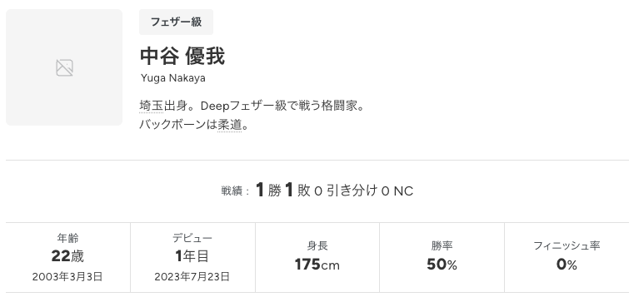Image resolution: width=644 pixels, height=302 pixels.
Task: Click the broken image placeholder icon
Action: [64, 67]
